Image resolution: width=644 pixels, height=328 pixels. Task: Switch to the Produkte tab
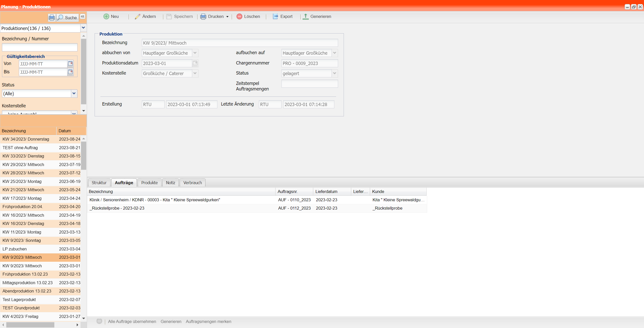(x=149, y=183)
